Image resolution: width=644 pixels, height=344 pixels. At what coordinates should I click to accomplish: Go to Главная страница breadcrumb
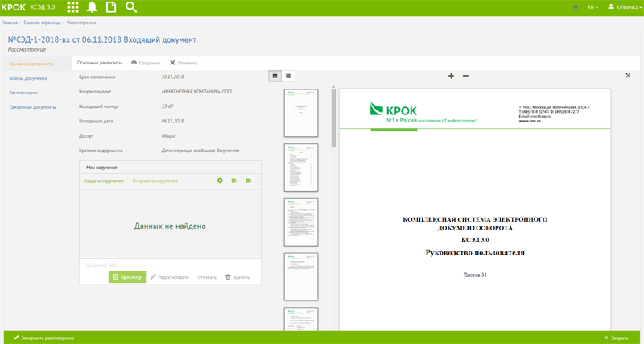point(42,23)
